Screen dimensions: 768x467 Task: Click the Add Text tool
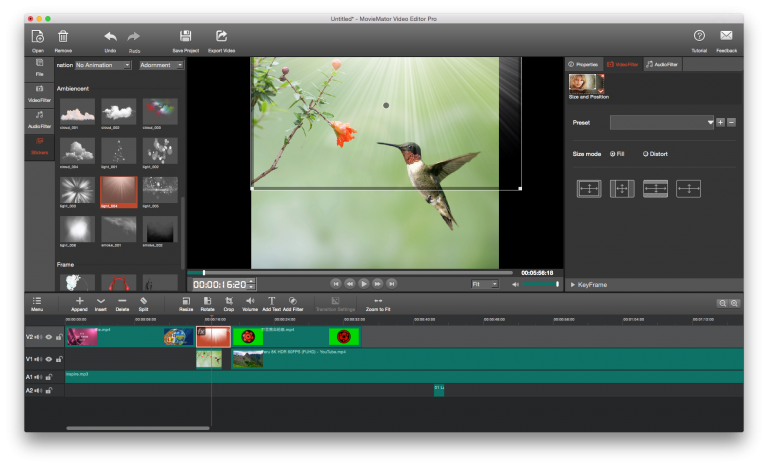271,303
